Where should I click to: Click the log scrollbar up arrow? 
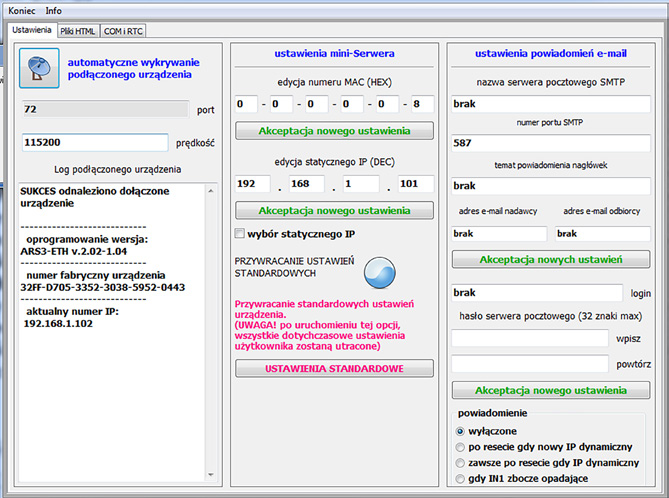[x=211, y=191]
